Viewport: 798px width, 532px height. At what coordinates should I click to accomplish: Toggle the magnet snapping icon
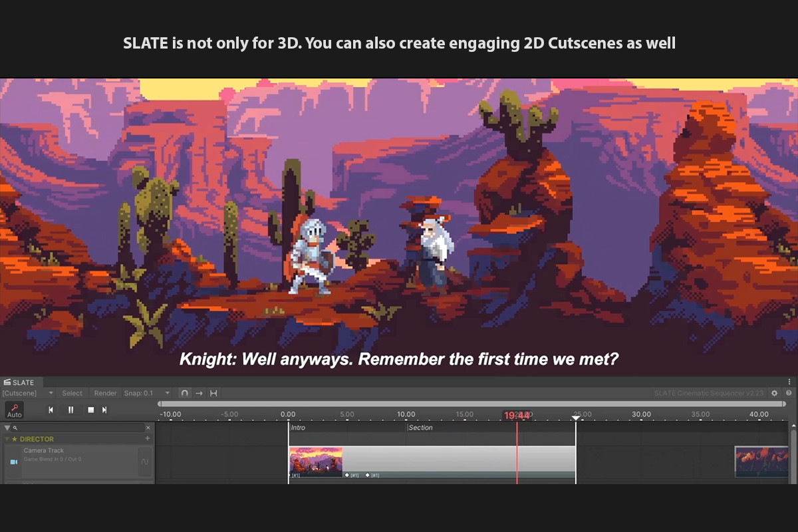184,393
